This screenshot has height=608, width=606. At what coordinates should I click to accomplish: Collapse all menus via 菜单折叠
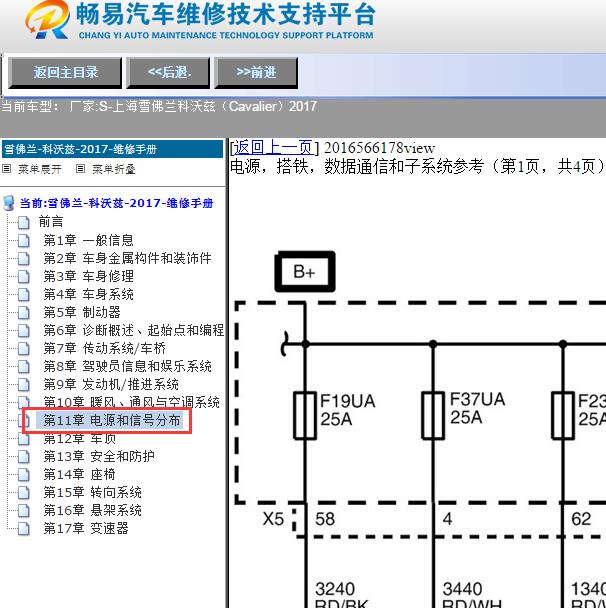pos(114,169)
